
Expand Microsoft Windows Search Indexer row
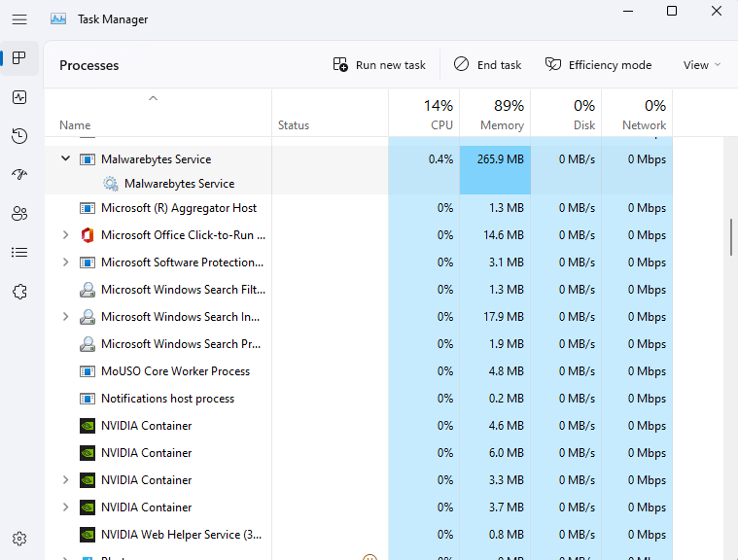point(65,317)
